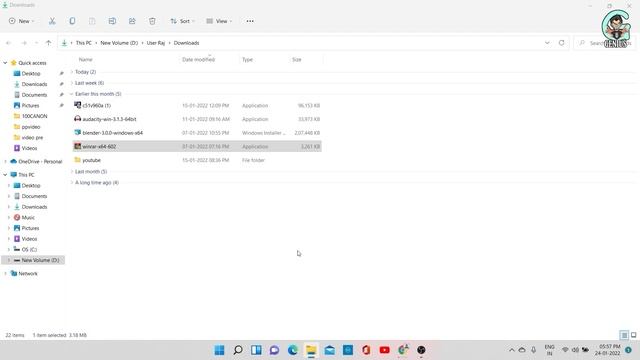Click the Back navigation arrow
The height and width of the screenshot is (360, 640).
[9, 43]
